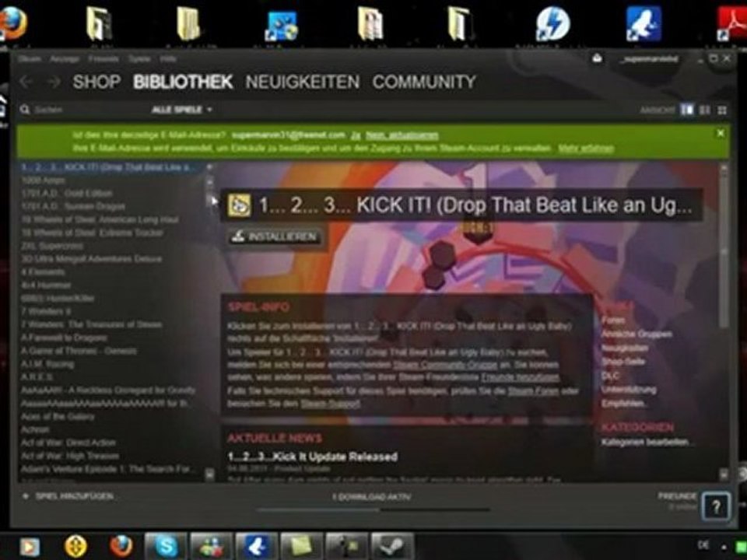Viewport: 747px width, 560px height.
Task: Select 7 Wonders II in game list
Action: click(46, 311)
